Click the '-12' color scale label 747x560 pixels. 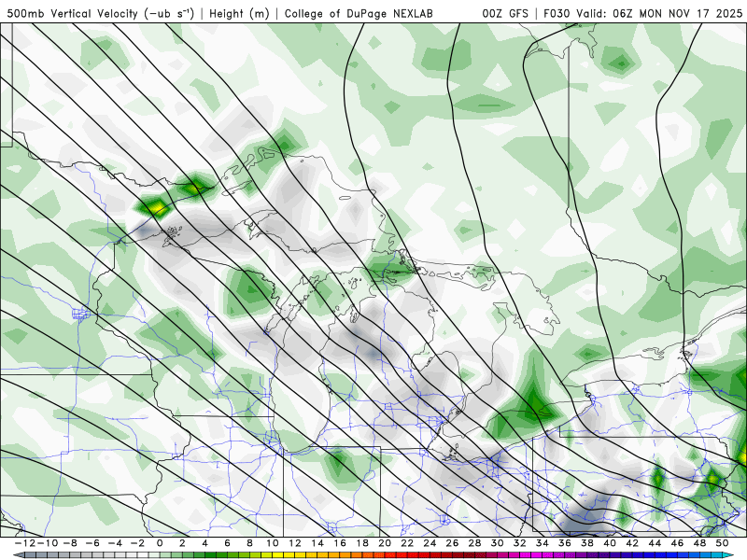coord(25,543)
